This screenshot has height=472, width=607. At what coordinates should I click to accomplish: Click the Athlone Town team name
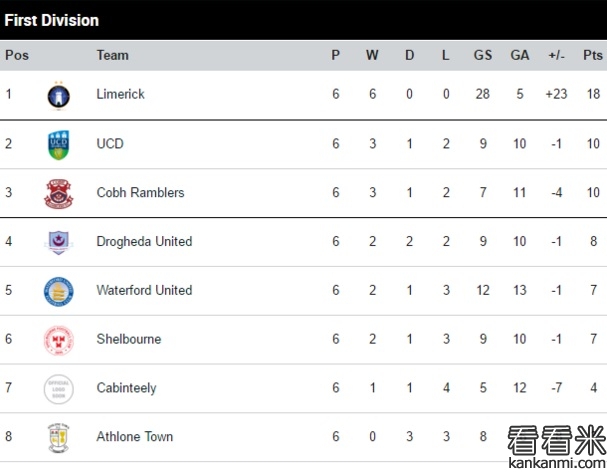[134, 436]
